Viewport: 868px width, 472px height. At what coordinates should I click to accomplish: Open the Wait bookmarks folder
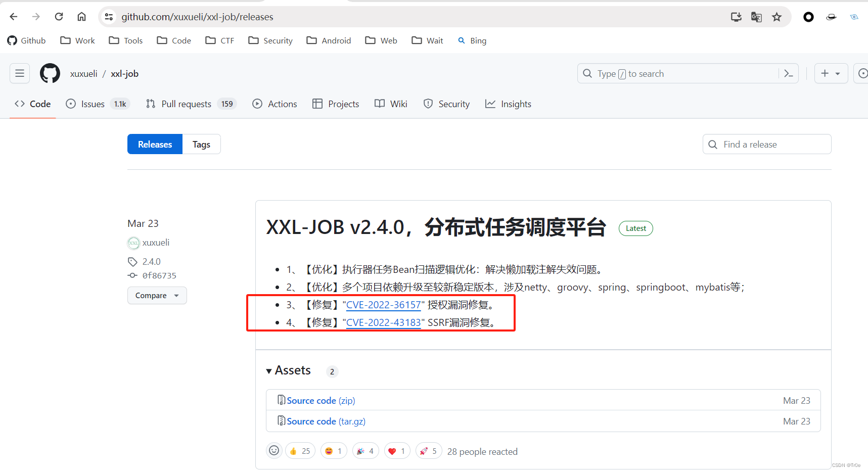[x=427, y=40]
